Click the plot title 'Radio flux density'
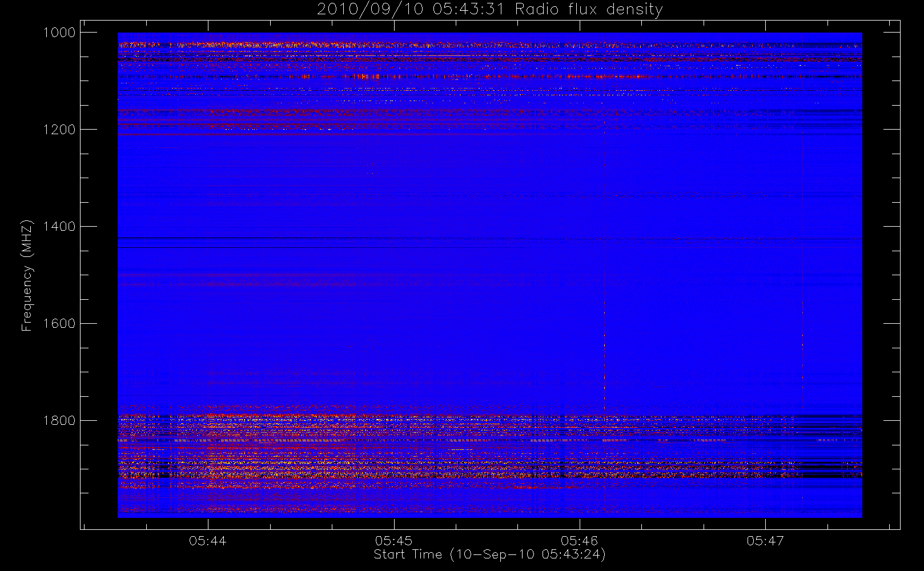Screen dimensions: 924x571 (589, 10)
